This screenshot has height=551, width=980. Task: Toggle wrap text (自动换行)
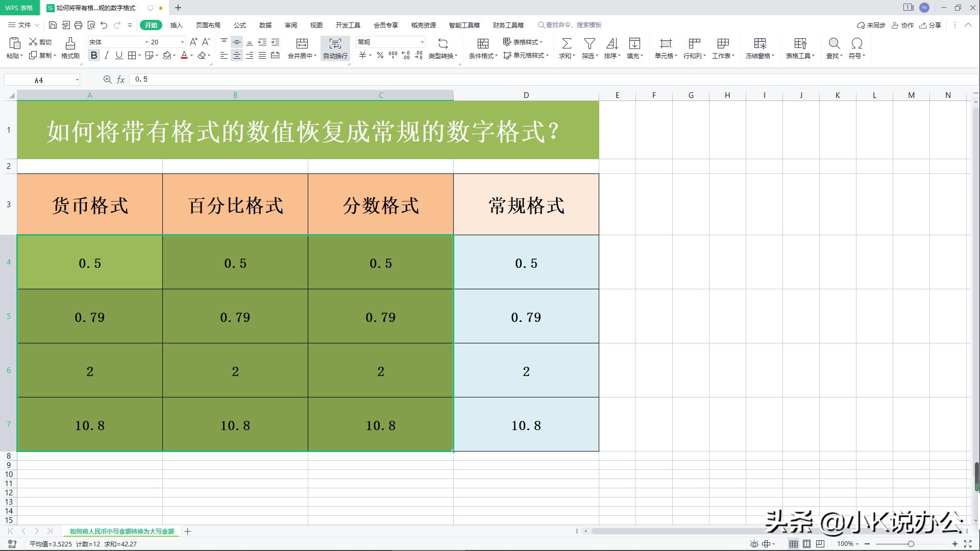tap(335, 48)
